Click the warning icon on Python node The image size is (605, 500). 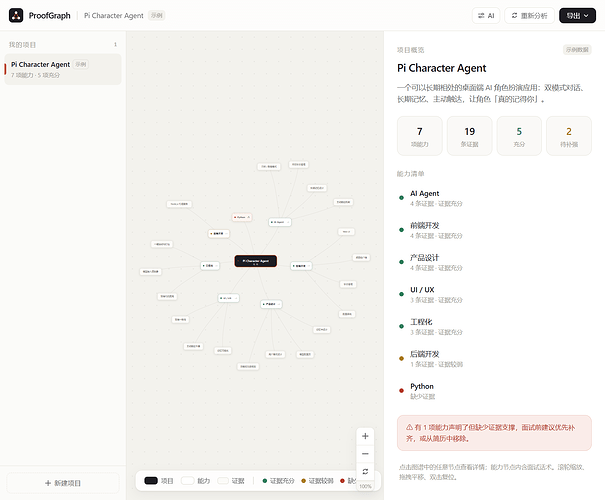pos(248,217)
